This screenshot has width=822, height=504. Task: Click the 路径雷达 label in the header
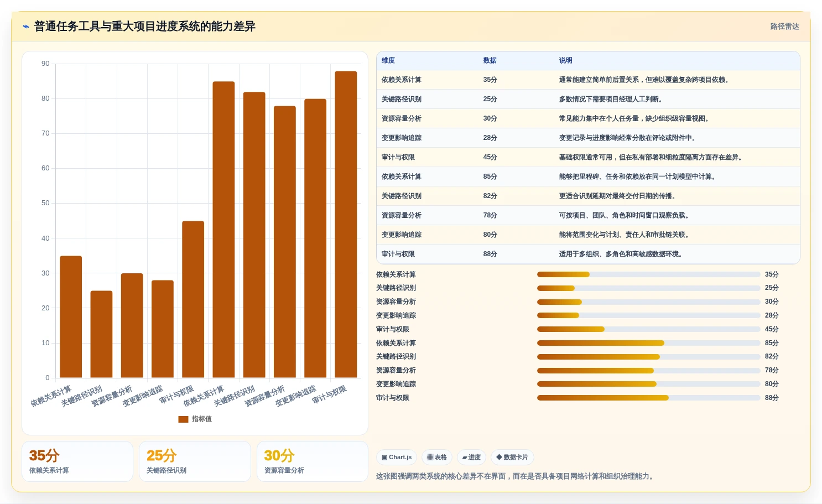click(x=784, y=27)
